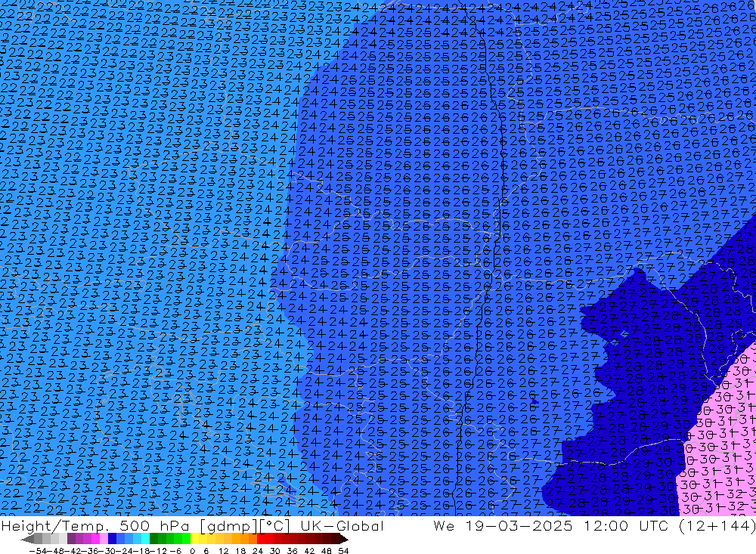Click the '0' legend scale value
Image resolution: width=756 pixels, height=554 pixels.
tap(192, 551)
